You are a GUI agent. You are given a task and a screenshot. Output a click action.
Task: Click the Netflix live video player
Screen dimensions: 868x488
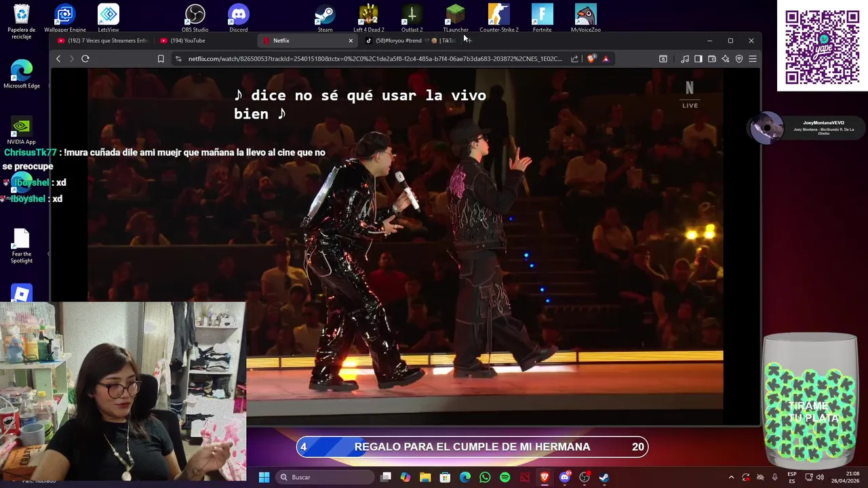(x=406, y=247)
